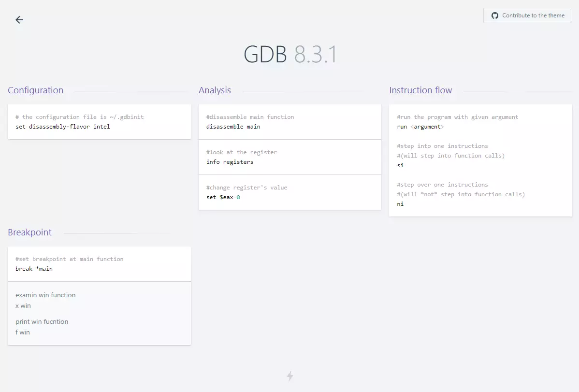This screenshot has height=392, width=579.
Task: Click the back arrow icon
Action: point(19,20)
